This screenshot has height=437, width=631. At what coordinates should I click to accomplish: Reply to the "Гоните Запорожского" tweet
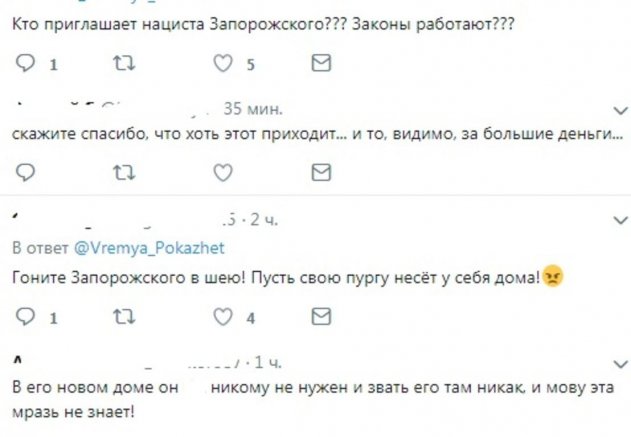point(29,318)
